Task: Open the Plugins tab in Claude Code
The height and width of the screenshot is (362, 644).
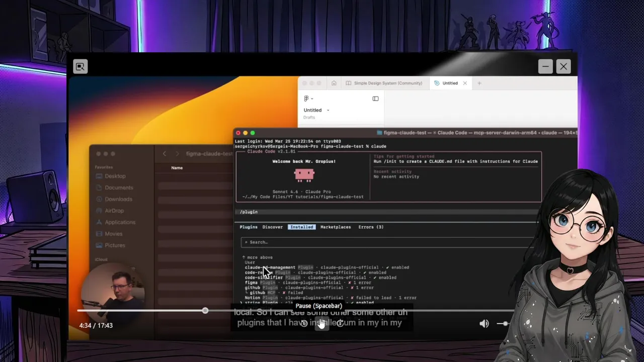Action: point(249,227)
